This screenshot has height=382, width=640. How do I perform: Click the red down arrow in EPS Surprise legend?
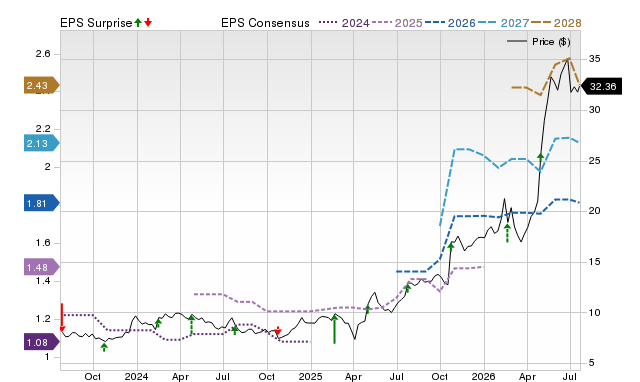pyautogui.click(x=148, y=22)
